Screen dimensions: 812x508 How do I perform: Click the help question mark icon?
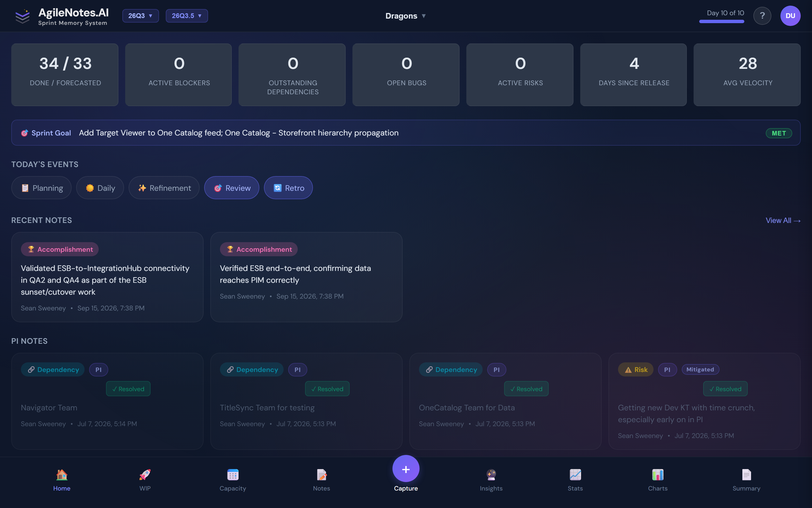[762, 16]
